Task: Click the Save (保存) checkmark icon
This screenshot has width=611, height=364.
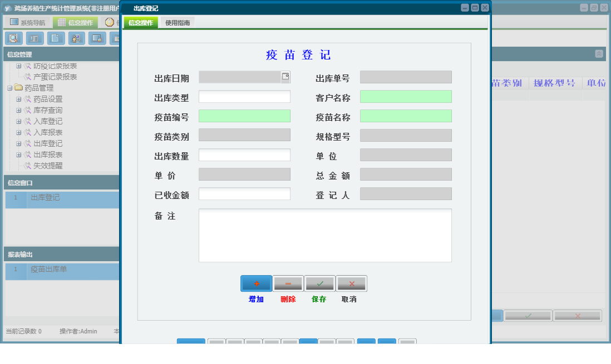Action: coord(319,283)
